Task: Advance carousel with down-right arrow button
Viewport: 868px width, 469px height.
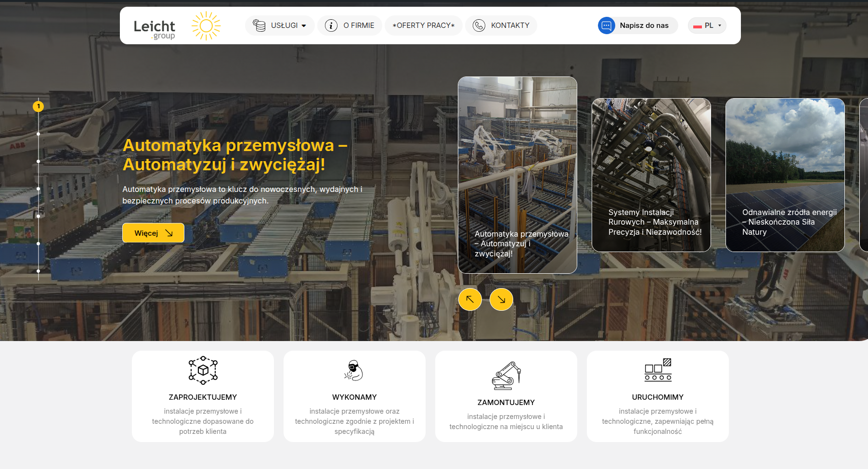Action: [501, 299]
